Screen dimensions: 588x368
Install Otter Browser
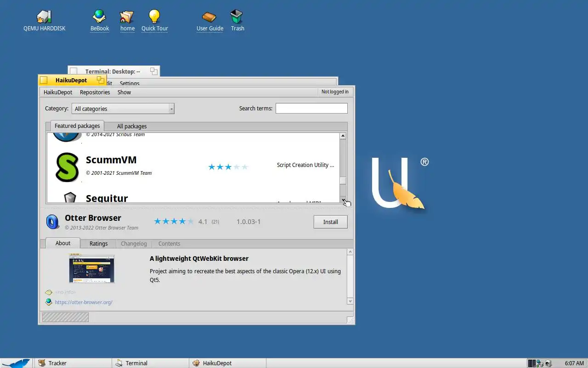(x=331, y=222)
